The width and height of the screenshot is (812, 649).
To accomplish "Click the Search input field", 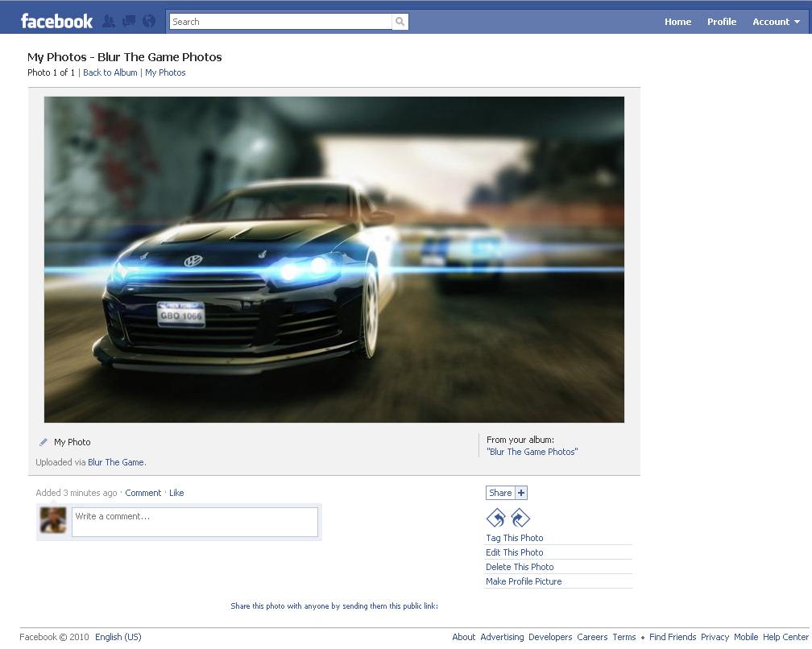I will tap(280, 22).
